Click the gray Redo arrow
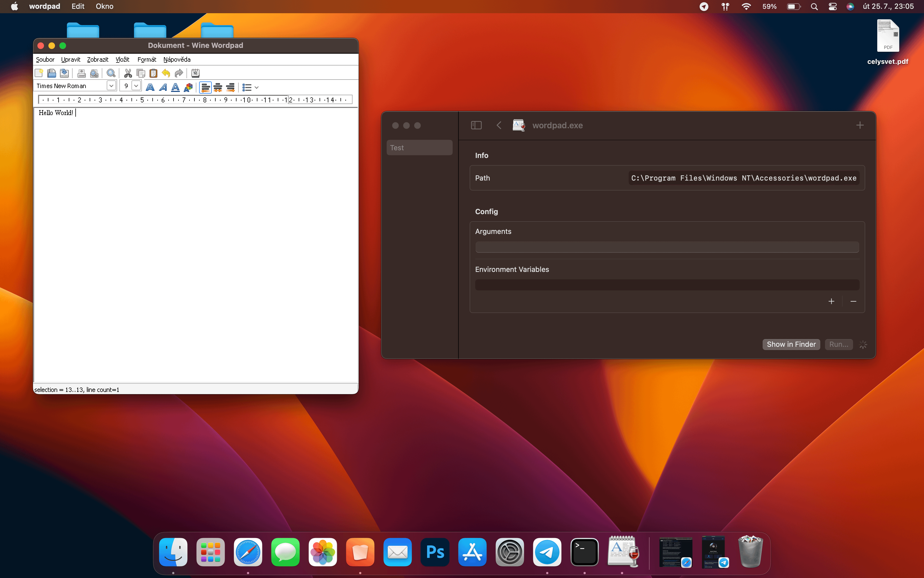 [178, 73]
